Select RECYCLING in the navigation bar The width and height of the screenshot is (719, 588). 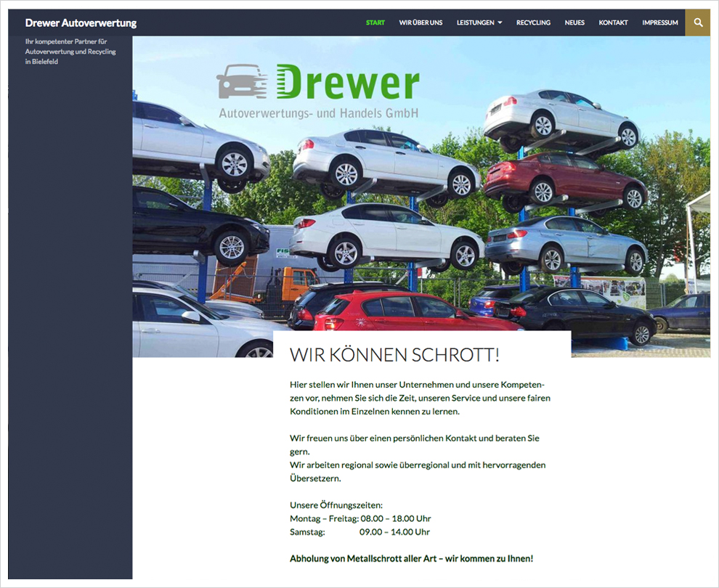pos(533,23)
